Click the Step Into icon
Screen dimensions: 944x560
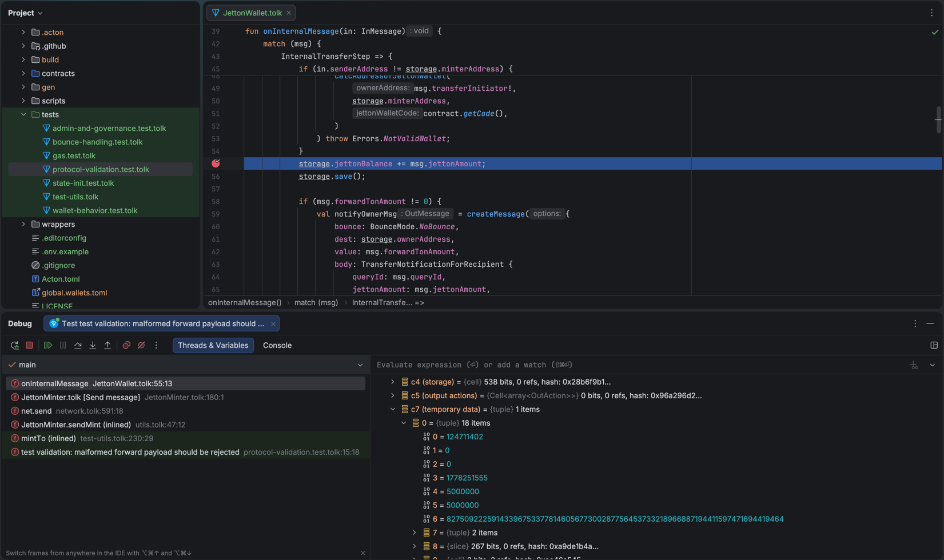point(93,345)
